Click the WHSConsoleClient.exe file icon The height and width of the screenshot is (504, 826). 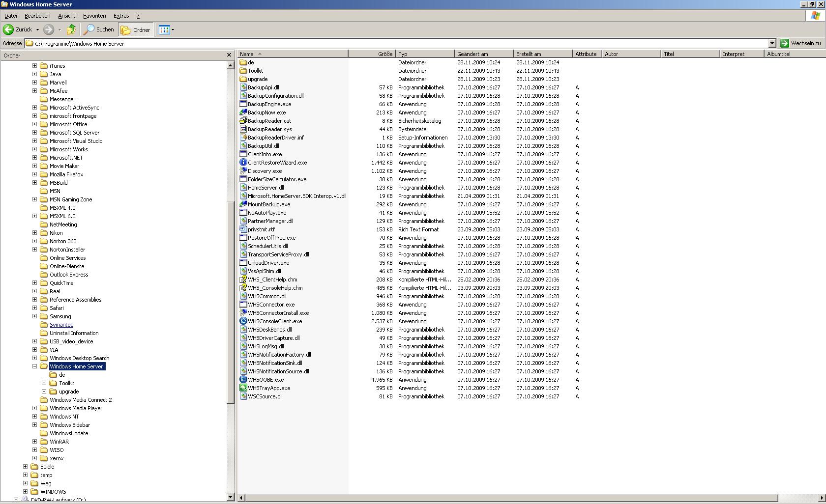(x=243, y=321)
